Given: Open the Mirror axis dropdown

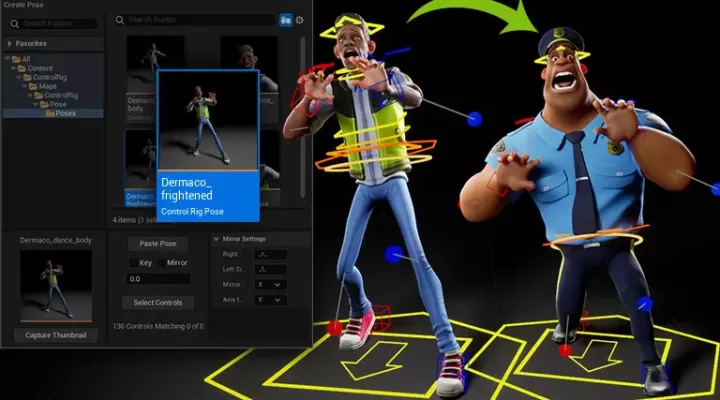Looking at the screenshot, I should [x=269, y=284].
